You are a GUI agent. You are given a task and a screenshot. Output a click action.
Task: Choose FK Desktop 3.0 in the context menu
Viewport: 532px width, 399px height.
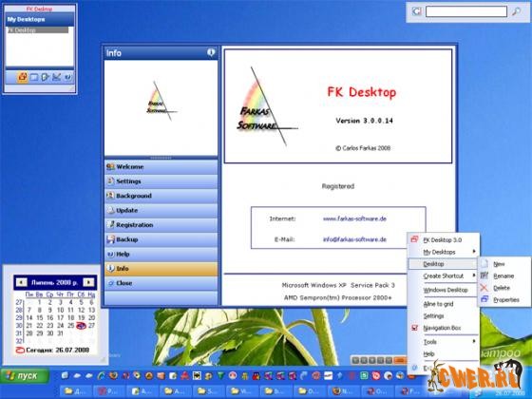443,239
